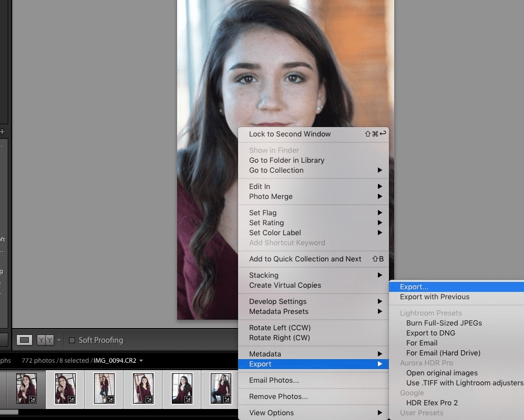The height and width of the screenshot is (420, 524).
Task: Select Export... from the Export submenu
Action: [415, 287]
